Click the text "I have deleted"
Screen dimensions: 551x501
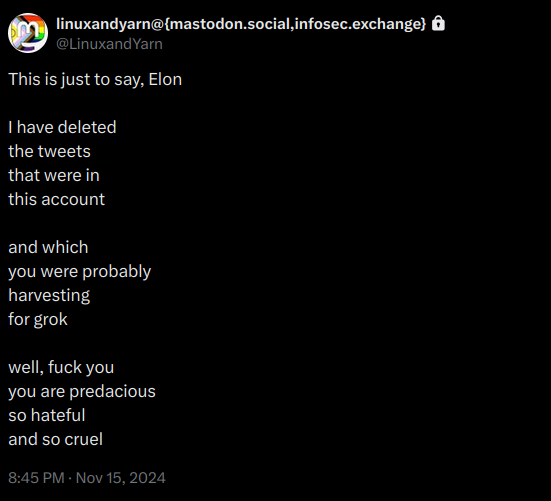pyautogui.click(x=62, y=127)
